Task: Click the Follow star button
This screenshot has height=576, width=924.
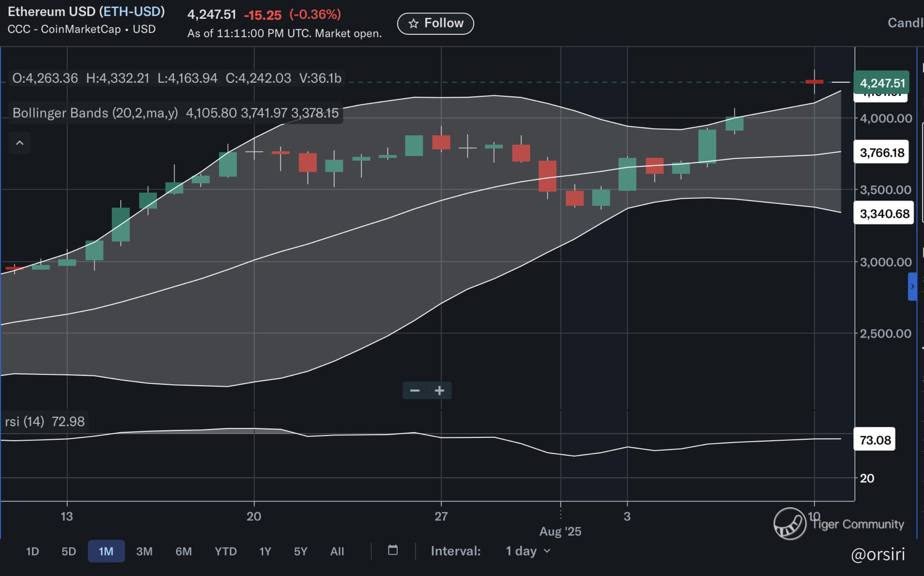Action: pyautogui.click(x=435, y=23)
